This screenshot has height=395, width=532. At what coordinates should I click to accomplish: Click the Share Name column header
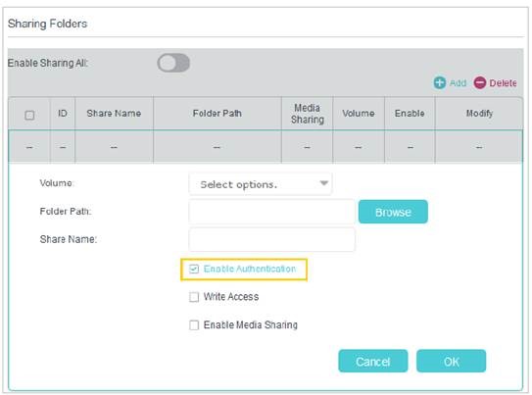tap(114, 114)
